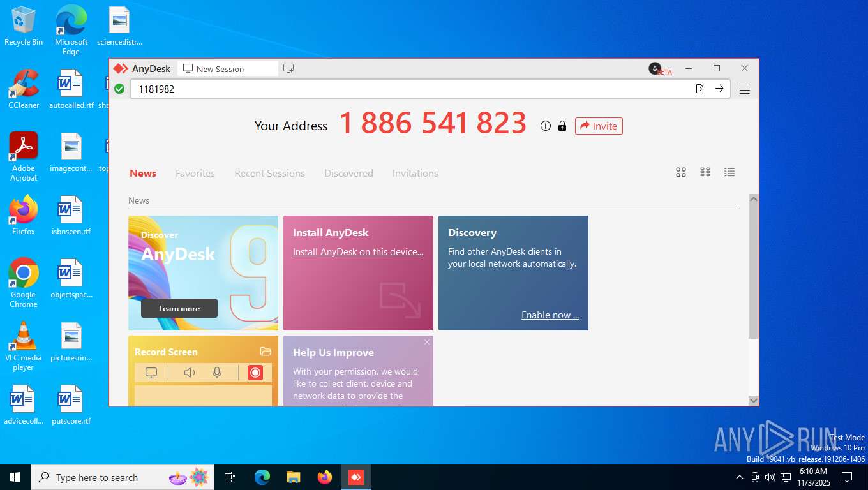868x490 pixels.
Task: Open isbnseen.rtf file on the desktop
Action: [71, 216]
